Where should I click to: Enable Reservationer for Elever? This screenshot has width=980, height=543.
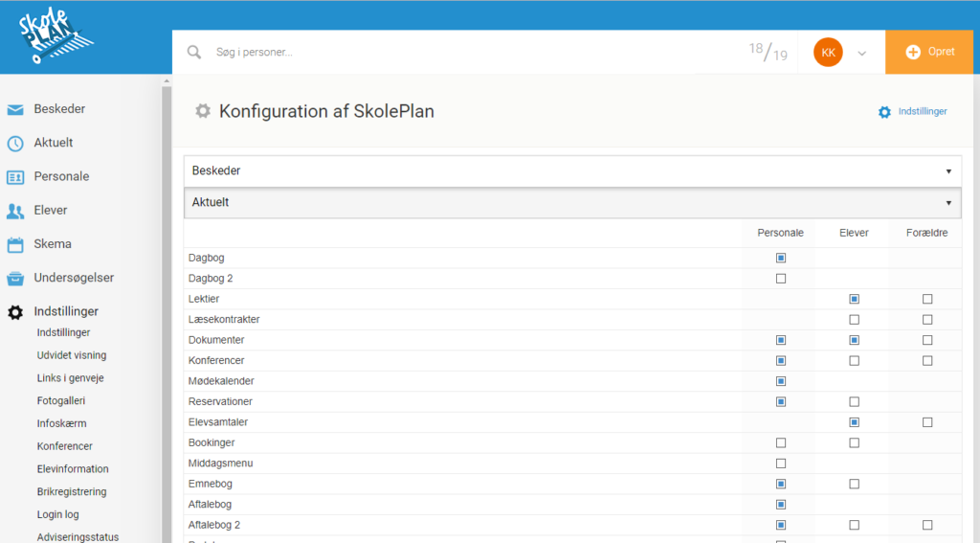(854, 401)
